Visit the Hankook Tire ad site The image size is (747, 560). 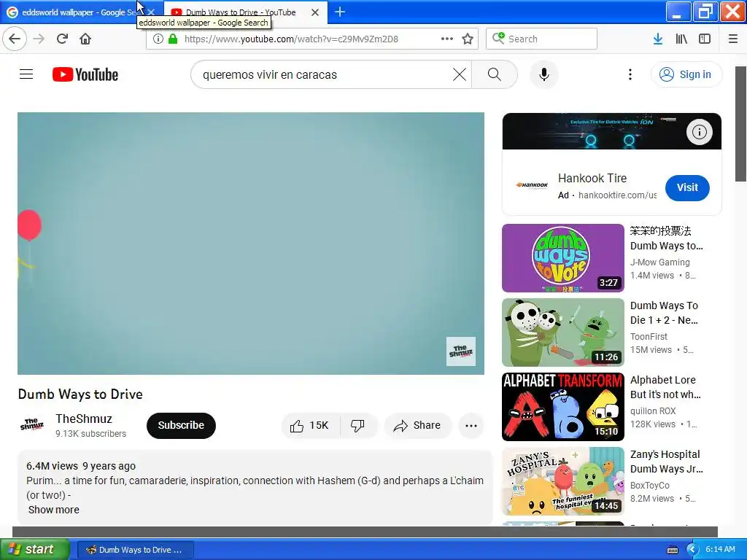point(687,187)
